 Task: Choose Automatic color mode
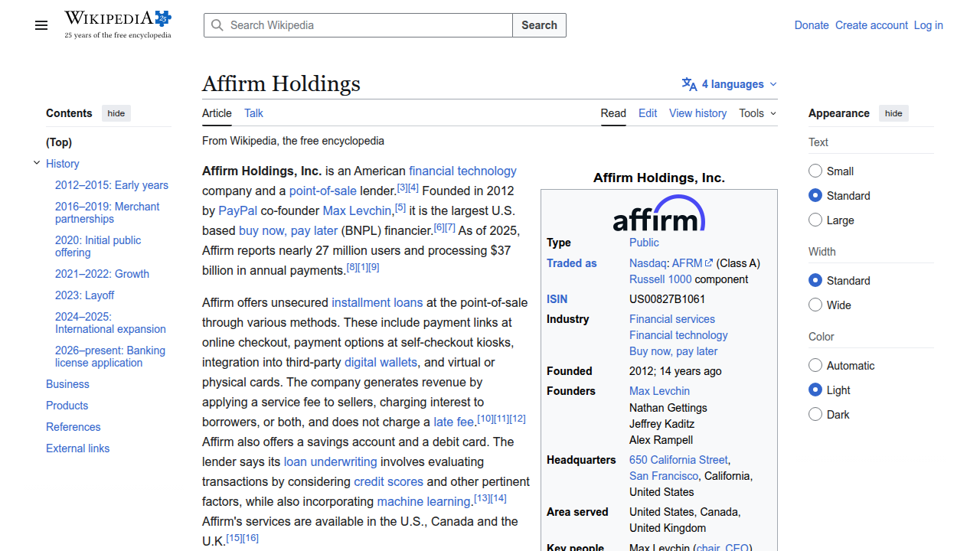[815, 365]
